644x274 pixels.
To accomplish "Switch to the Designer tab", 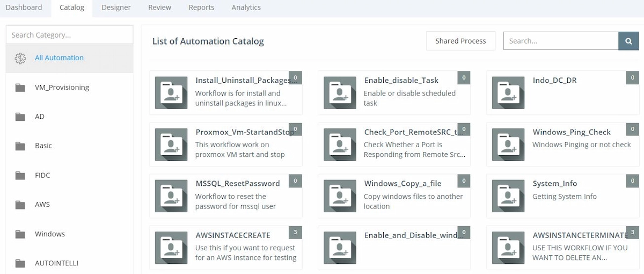I will [x=116, y=8].
